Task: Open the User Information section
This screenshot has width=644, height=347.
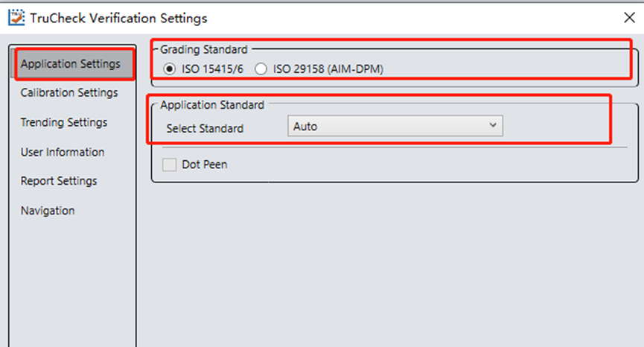Action: pyautogui.click(x=63, y=152)
